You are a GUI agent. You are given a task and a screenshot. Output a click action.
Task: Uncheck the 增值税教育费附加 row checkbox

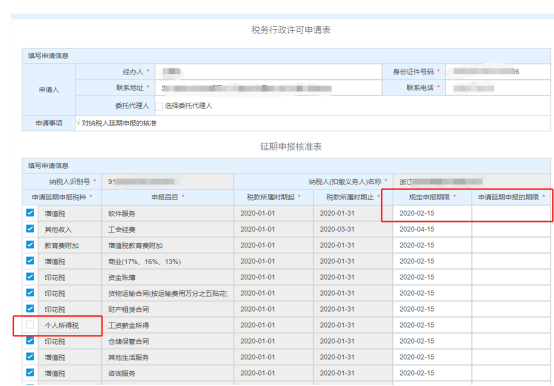[x=30, y=244]
